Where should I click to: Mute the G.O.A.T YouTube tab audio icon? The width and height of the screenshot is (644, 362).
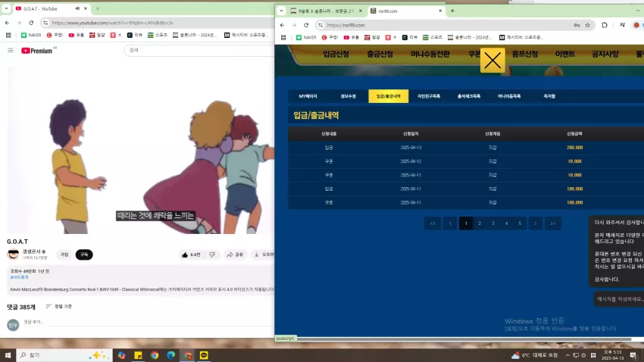pyautogui.click(x=77, y=8)
